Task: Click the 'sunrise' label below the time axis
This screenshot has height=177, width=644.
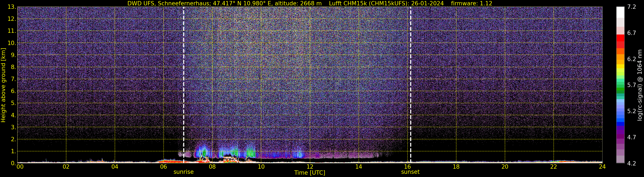Action: 184,172
